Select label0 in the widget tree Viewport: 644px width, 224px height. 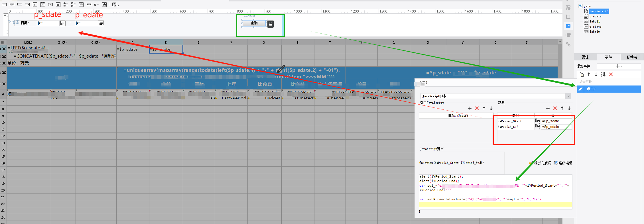(595, 32)
